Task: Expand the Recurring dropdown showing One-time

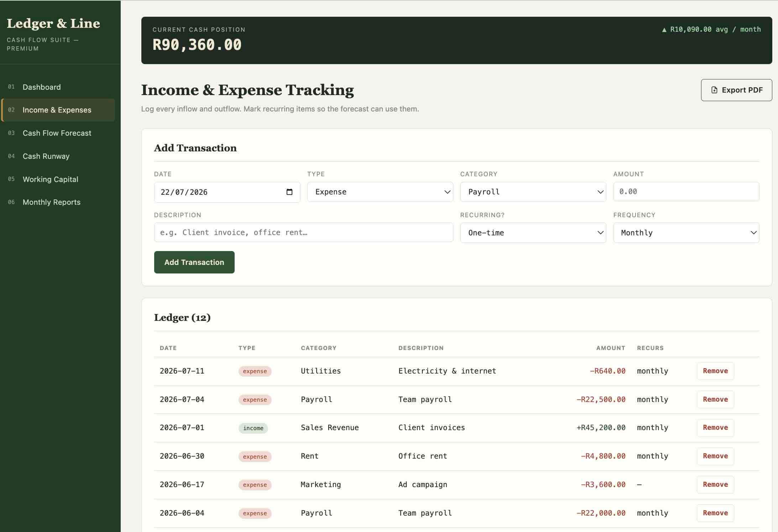Action: coord(533,233)
